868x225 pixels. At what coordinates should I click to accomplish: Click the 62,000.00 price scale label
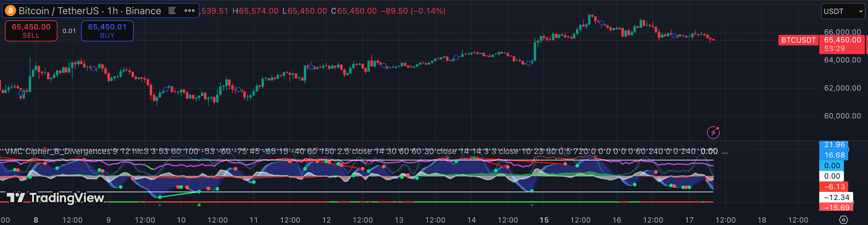tap(842, 88)
